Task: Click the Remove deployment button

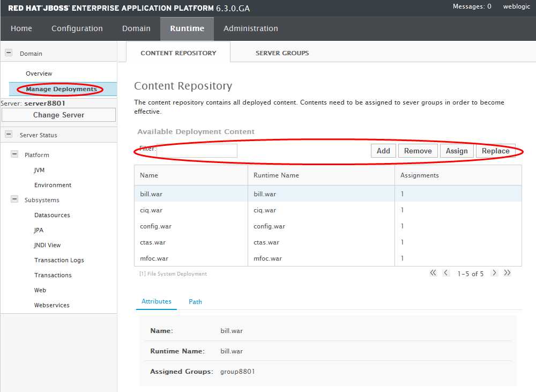Action: point(418,151)
